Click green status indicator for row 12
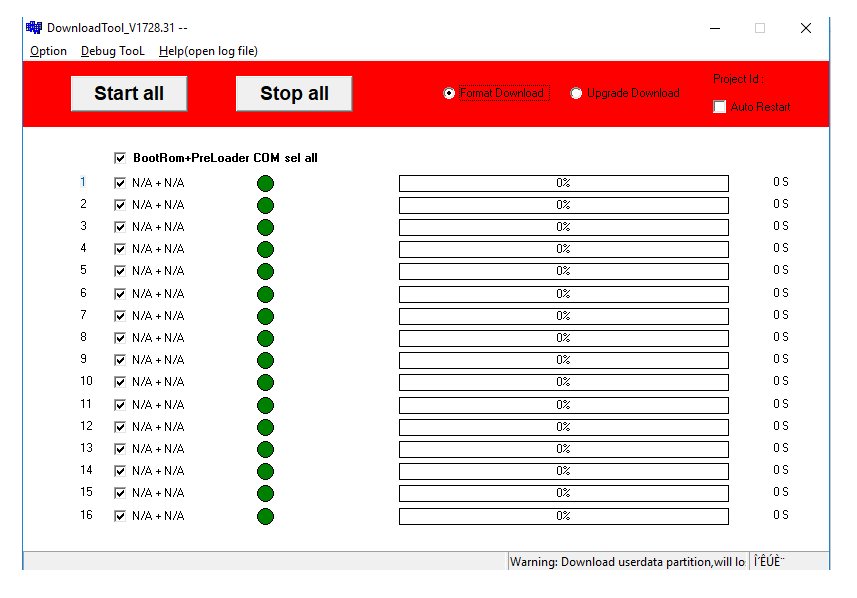This screenshot has width=857, height=598. [x=265, y=427]
